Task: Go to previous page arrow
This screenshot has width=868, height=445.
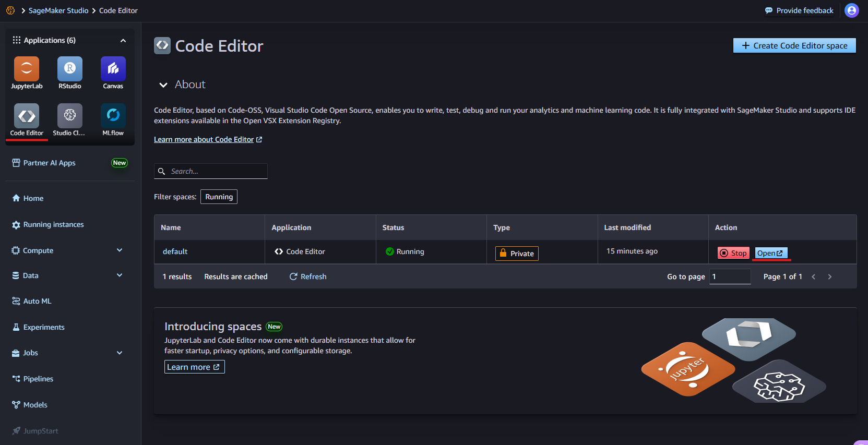Action: [813, 276]
